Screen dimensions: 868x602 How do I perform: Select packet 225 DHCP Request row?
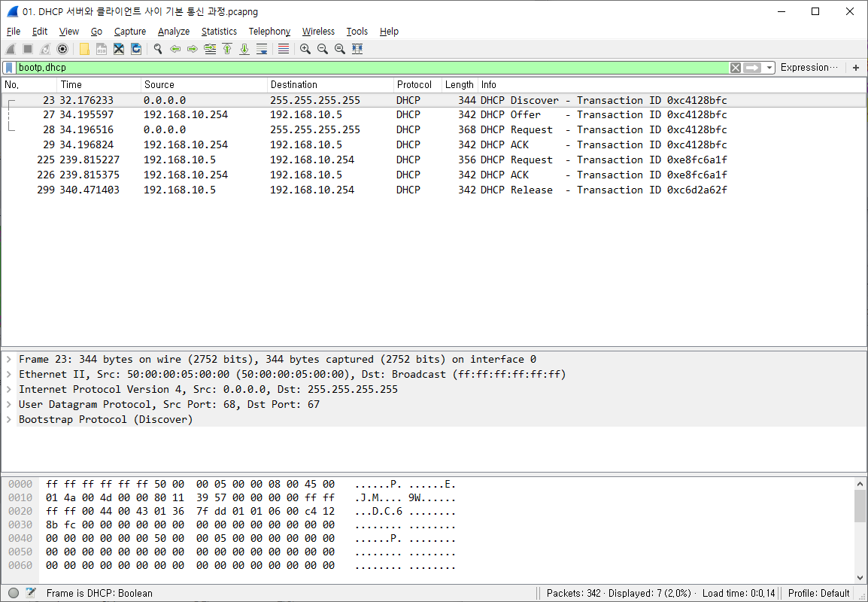(434, 160)
